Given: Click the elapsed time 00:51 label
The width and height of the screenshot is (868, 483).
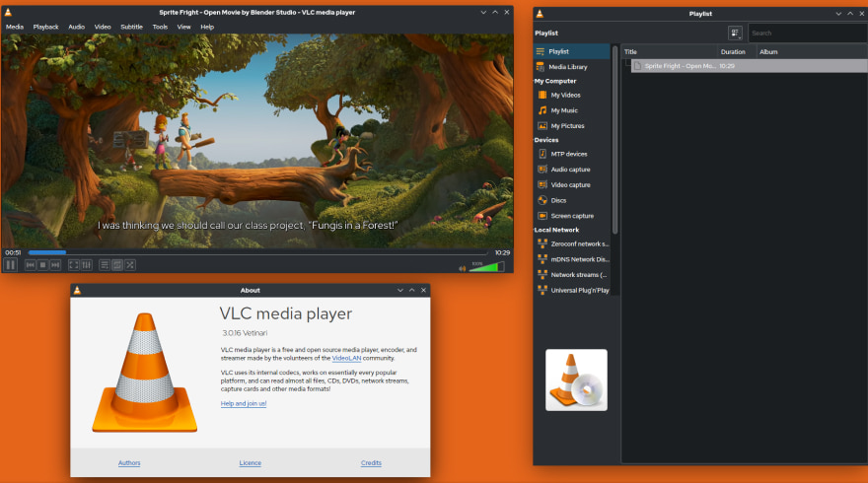Looking at the screenshot, I should 13,252.
